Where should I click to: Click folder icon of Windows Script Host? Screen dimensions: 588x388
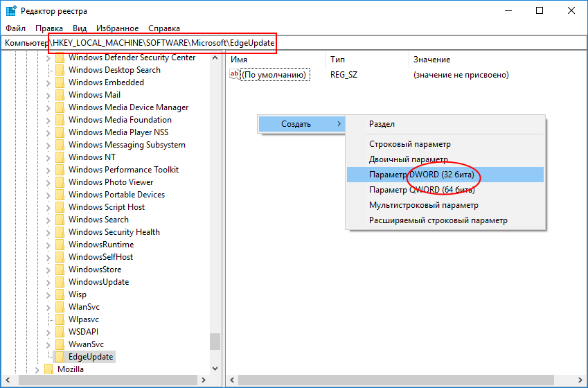click(60, 207)
